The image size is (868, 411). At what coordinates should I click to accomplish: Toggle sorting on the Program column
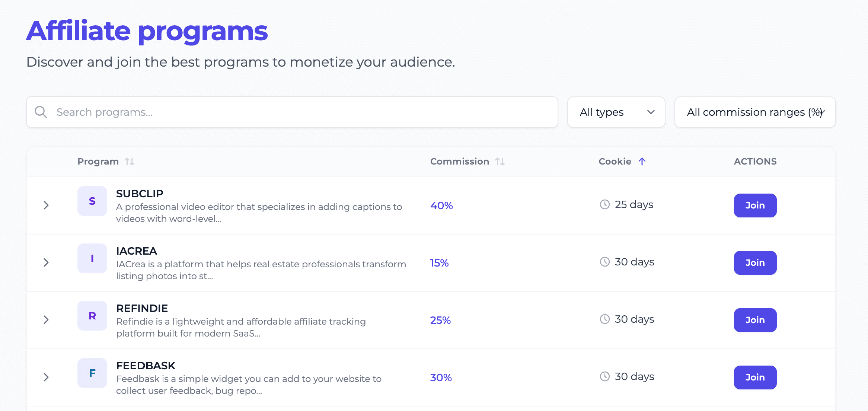click(x=129, y=161)
